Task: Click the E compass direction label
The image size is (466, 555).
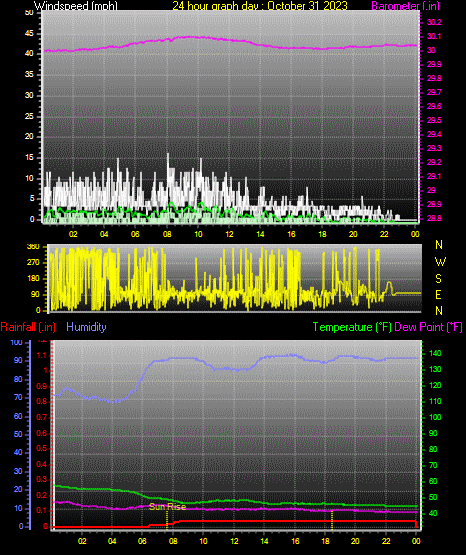Action: (438, 294)
